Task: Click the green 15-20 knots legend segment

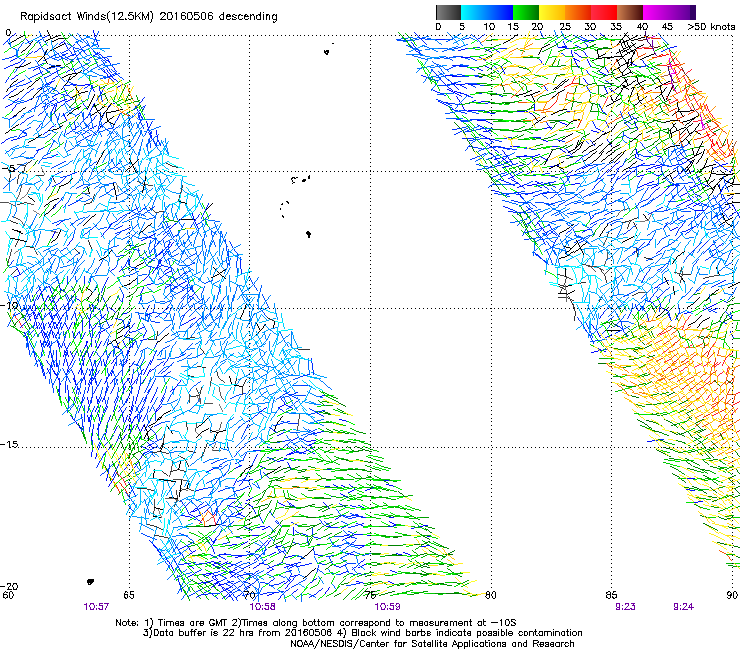Action: (526, 12)
